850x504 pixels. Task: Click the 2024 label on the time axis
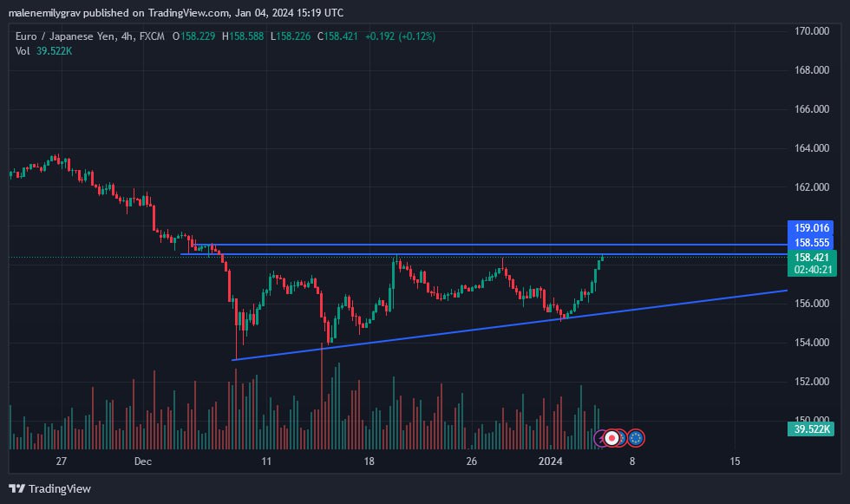(552, 461)
